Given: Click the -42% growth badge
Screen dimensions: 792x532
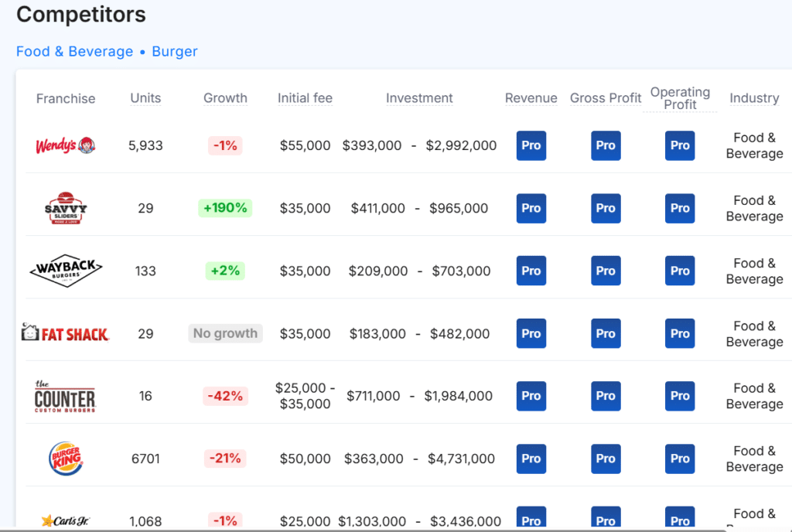Looking at the screenshot, I should pyautogui.click(x=225, y=396).
